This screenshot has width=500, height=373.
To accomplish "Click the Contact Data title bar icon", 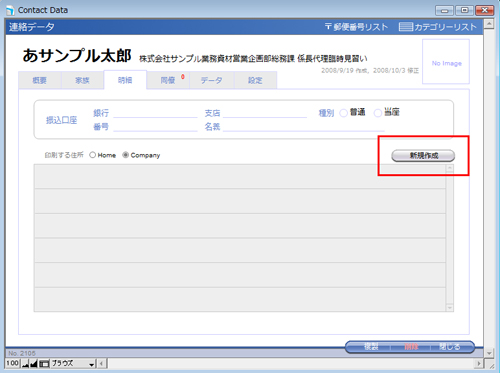I will (x=10, y=10).
